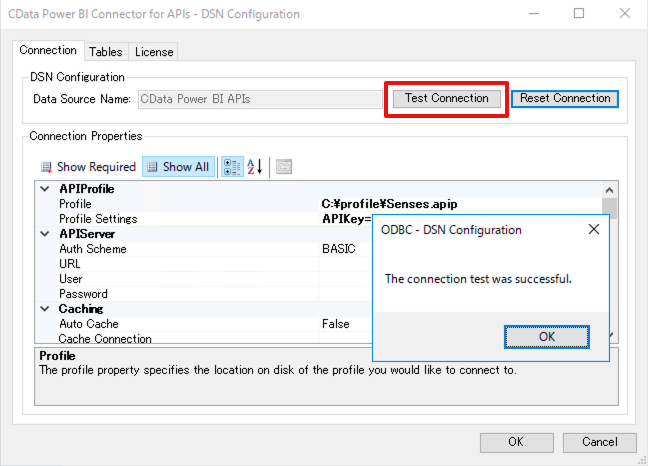The height and width of the screenshot is (466, 648).
Task: Switch to the Tables tab
Action: (105, 52)
